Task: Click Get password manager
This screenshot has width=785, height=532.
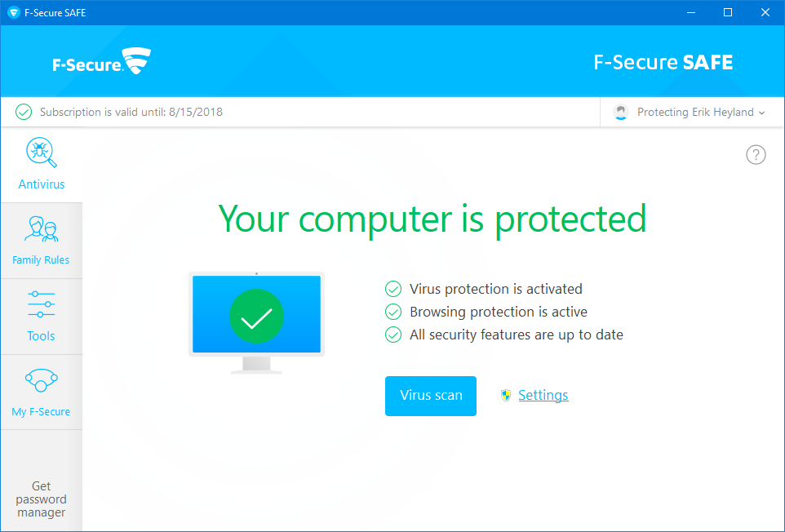Action: pos(41,499)
